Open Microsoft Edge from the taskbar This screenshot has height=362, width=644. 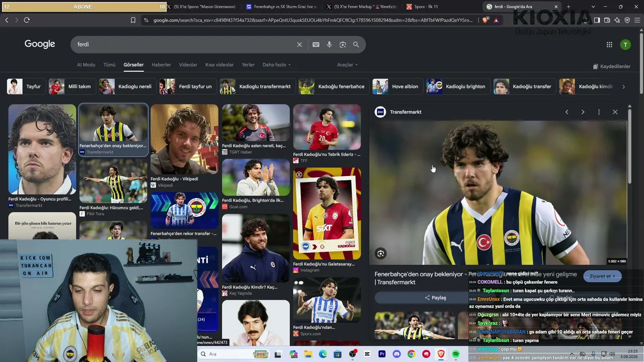[323, 354]
